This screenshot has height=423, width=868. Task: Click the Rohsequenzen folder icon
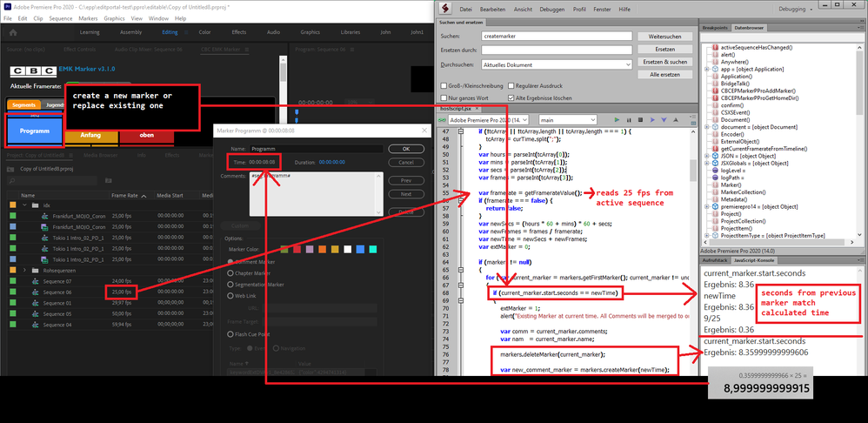pos(37,271)
